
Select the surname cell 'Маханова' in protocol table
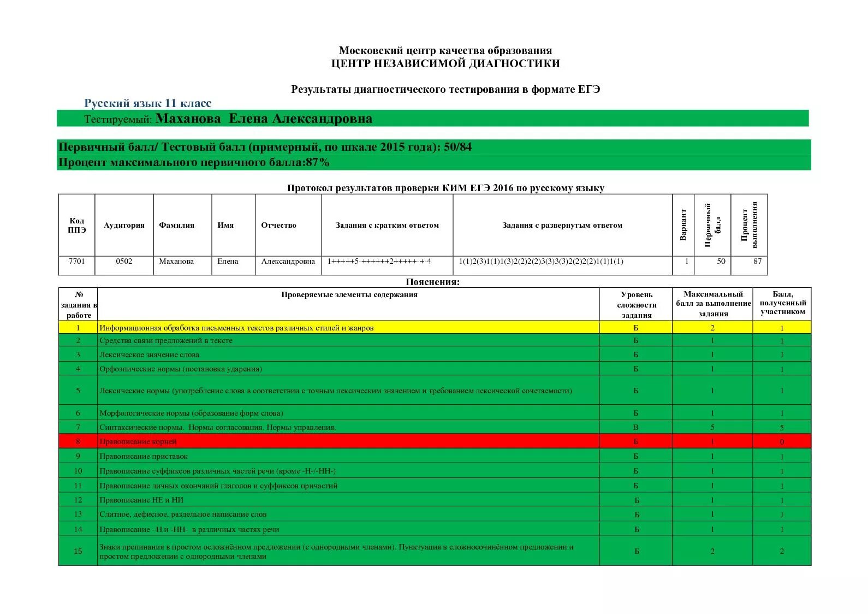[182, 265]
